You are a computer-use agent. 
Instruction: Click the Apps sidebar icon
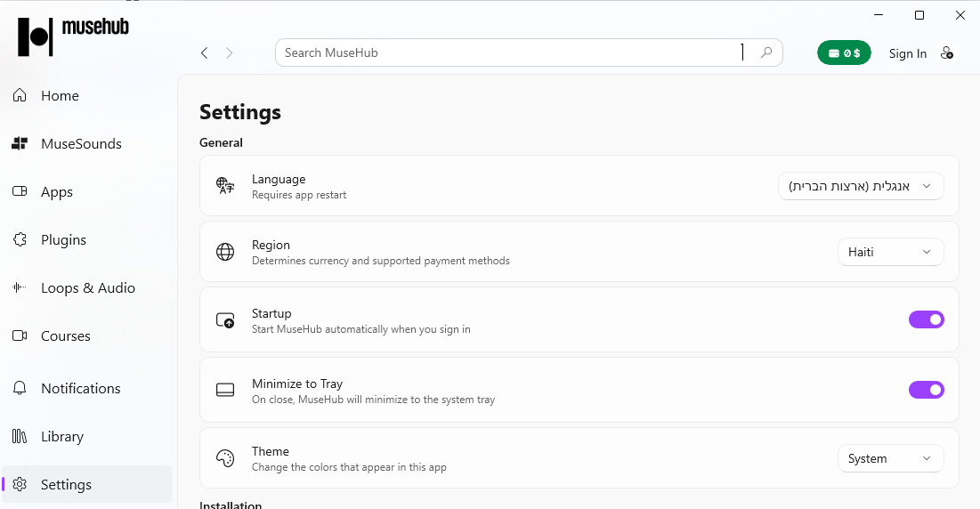click(20, 191)
